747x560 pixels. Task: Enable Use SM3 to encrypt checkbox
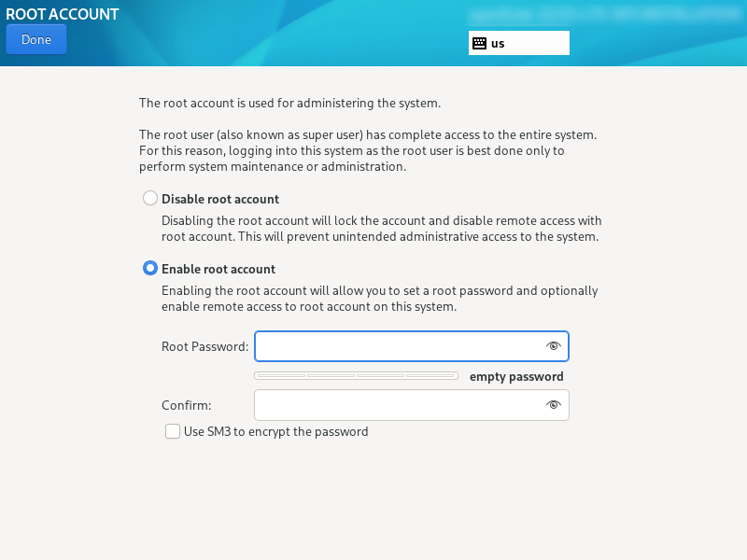[x=173, y=431]
